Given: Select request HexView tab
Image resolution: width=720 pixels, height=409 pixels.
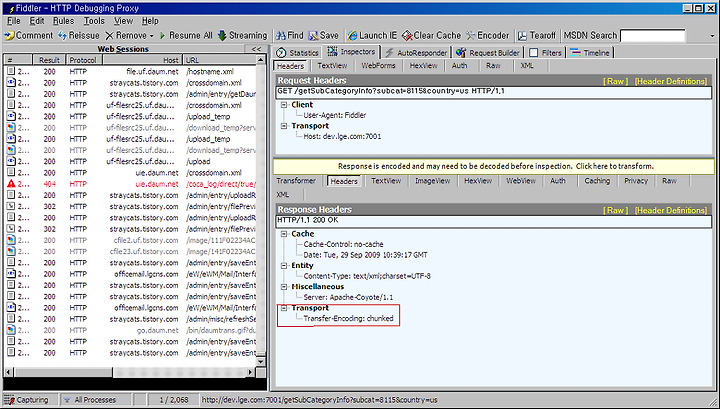Looking at the screenshot, I should tap(423, 66).
